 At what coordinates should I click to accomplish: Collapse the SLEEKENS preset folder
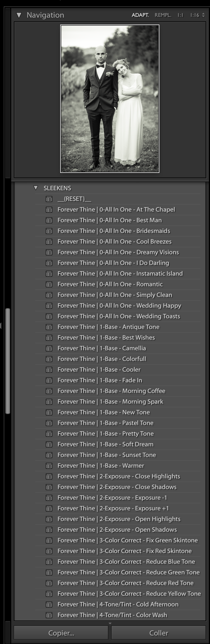click(x=36, y=188)
